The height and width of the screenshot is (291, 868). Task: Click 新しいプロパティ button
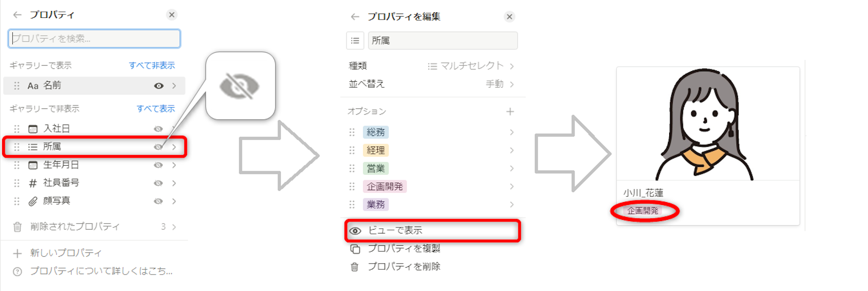[x=65, y=253]
